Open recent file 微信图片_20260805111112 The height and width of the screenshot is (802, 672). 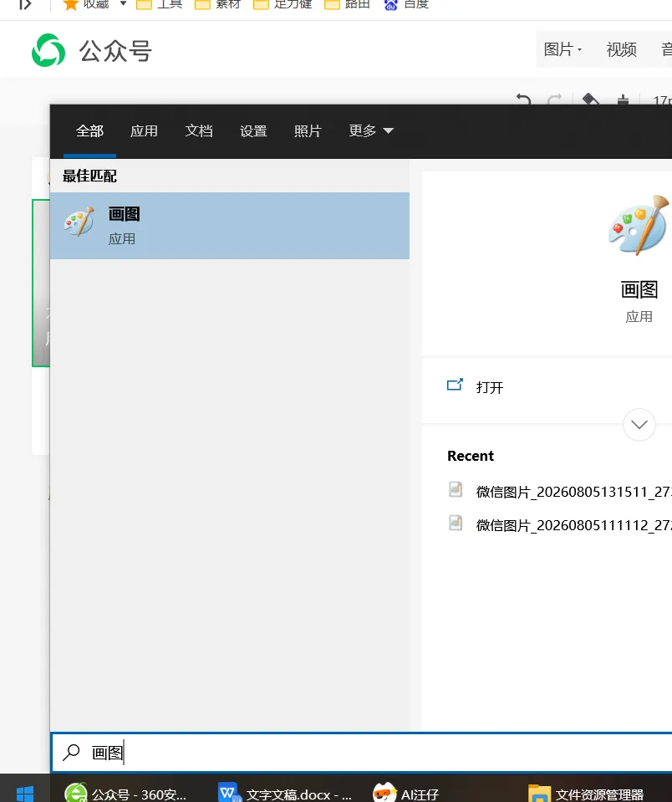[574, 525]
